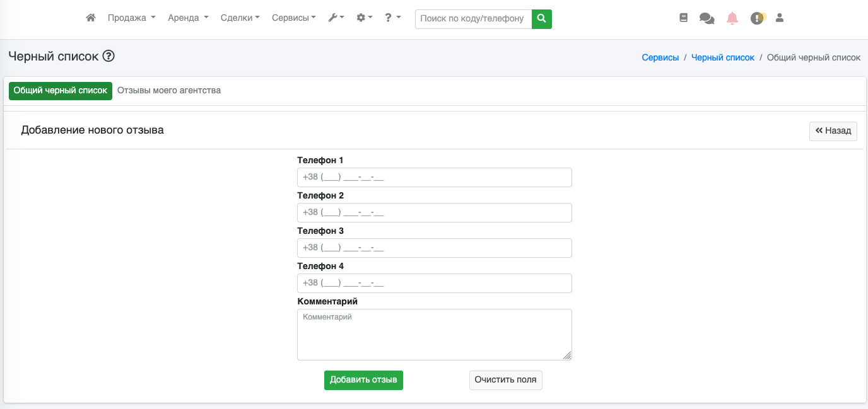Click the Очистить поля button
868x409 pixels.
506,380
